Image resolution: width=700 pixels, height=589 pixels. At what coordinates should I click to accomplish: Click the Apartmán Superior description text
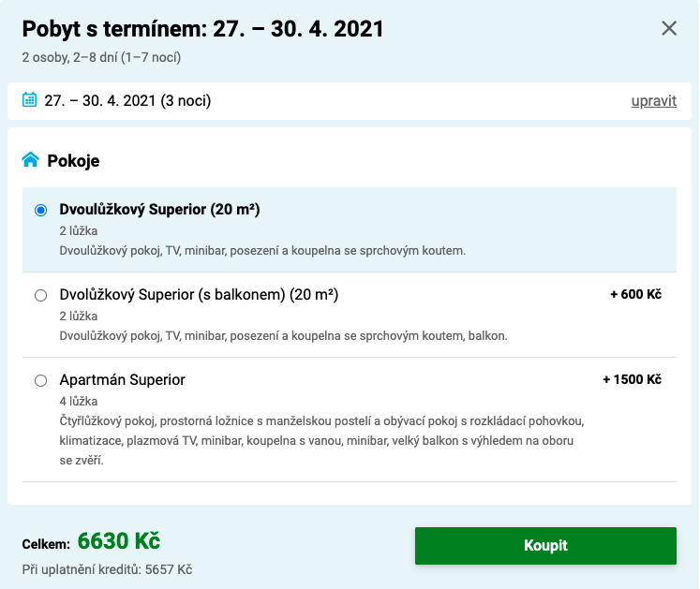321,440
